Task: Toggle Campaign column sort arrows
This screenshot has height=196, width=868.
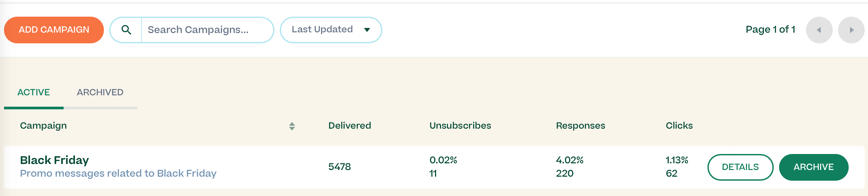Action: click(x=292, y=126)
